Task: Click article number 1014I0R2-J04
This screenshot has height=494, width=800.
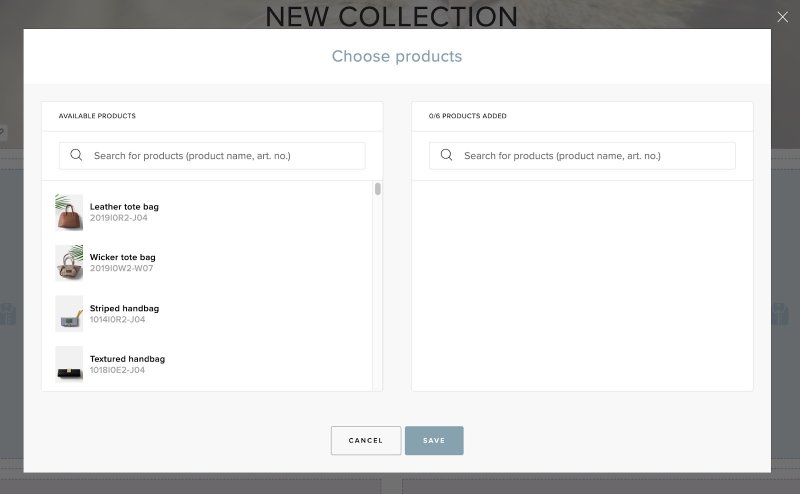Action: [117, 319]
